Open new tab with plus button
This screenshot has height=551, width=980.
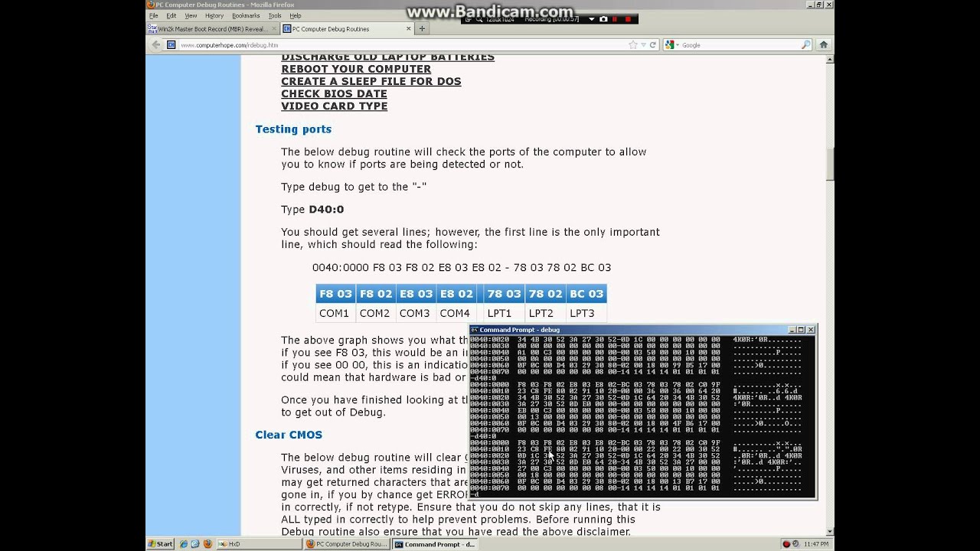421,28
